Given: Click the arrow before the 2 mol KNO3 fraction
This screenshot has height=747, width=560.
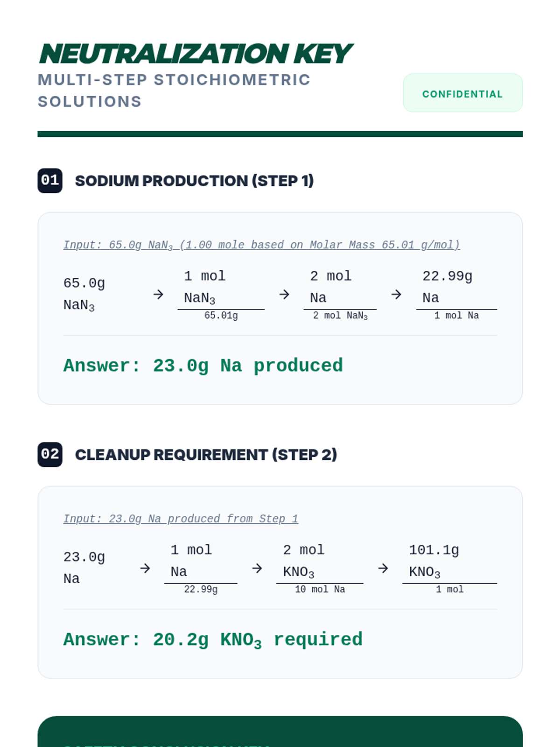Looking at the screenshot, I should tap(257, 568).
